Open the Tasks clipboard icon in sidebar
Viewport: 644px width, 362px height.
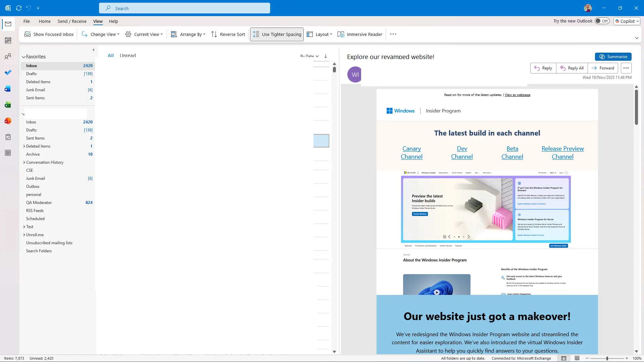pyautogui.click(x=8, y=137)
